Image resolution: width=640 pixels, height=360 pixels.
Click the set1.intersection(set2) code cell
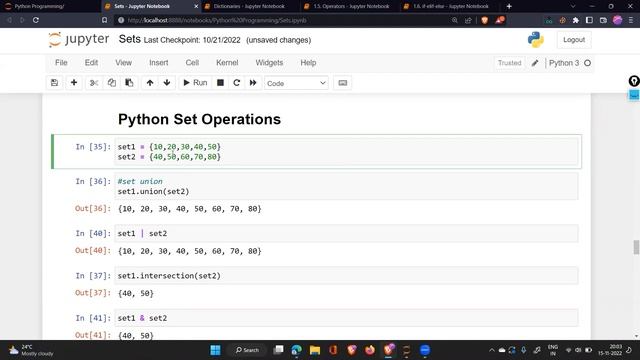346,276
